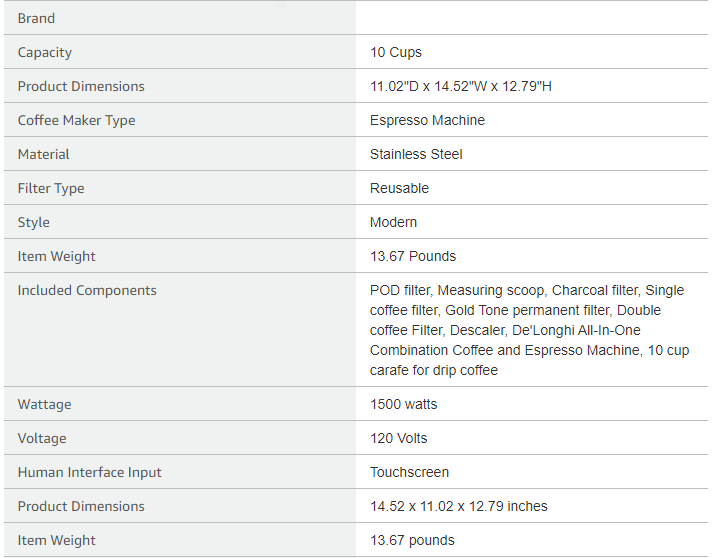This screenshot has height=558, width=713.
Task: Click the Included Components label
Action: pyautogui.click(x=87, y=290)
